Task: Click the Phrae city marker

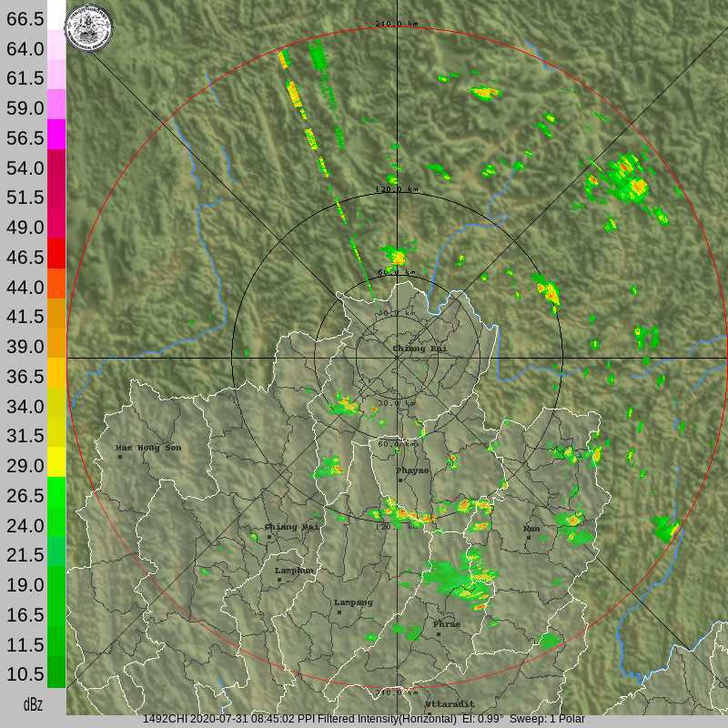Action: click(438, 633)
